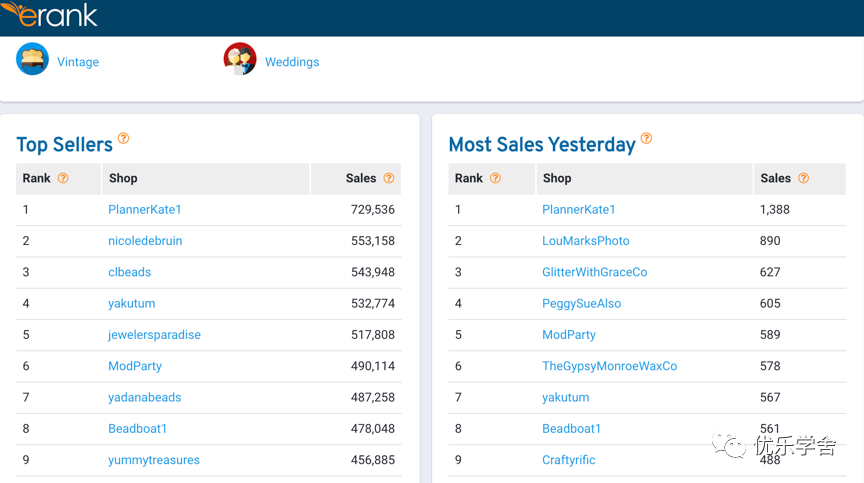Open TheGypsyMonroeWaxCo shop link

tap(610, 366)
